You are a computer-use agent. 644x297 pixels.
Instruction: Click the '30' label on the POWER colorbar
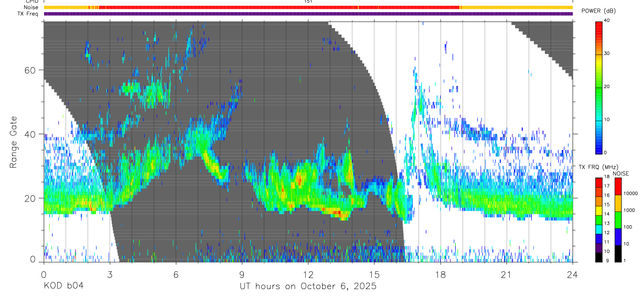(606, 53)
